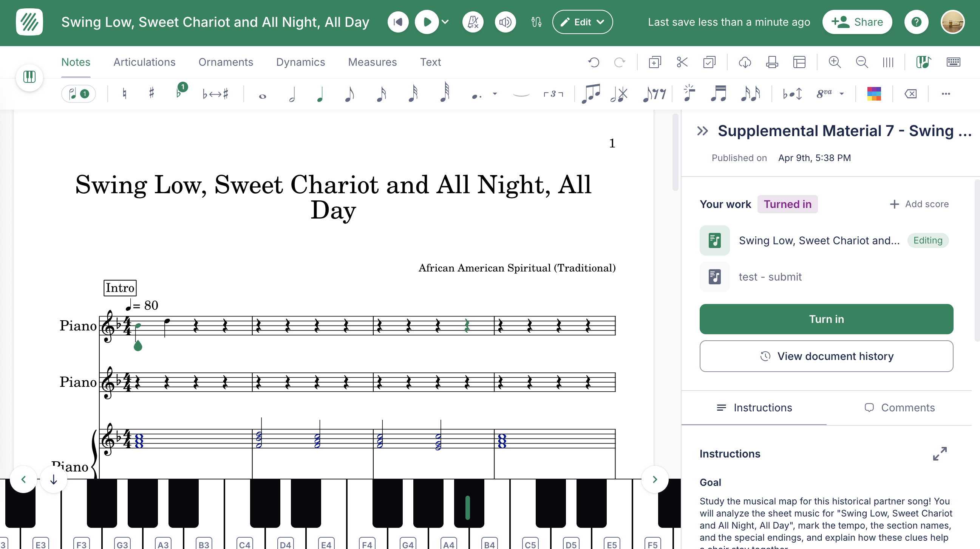Undo the last action
Viewport: 980px width, 549px height.
click(594, 62)
